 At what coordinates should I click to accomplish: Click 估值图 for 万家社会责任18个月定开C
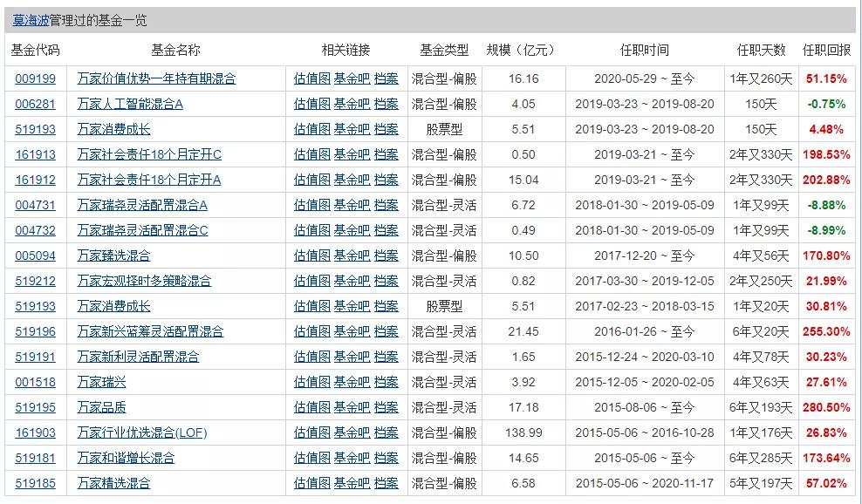pyautogui.click(x=311, y=154)
